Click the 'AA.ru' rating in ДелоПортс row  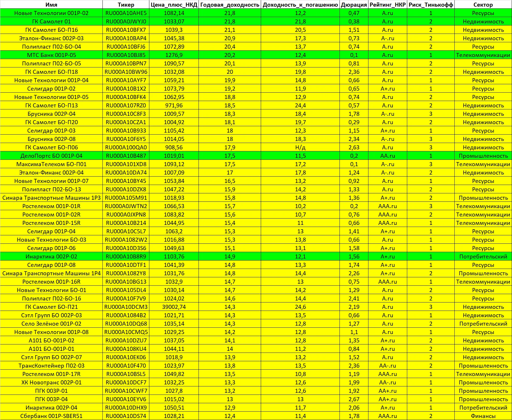pyautogui.click(x=388, y=156)
